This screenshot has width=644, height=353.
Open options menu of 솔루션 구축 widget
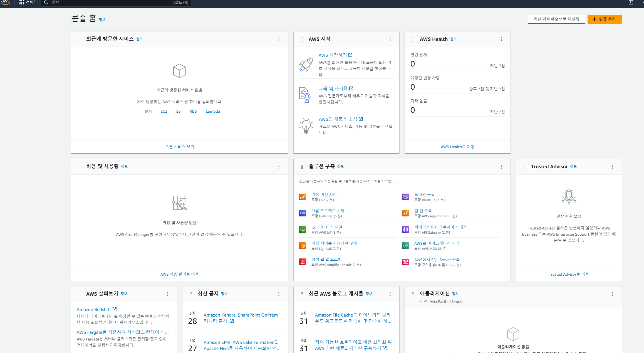[x=501, y=167]
